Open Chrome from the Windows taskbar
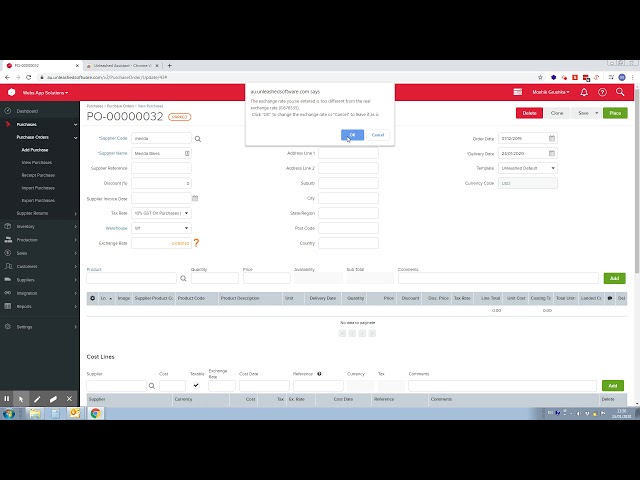The image size is (640, 480). [x=96, y=413]
